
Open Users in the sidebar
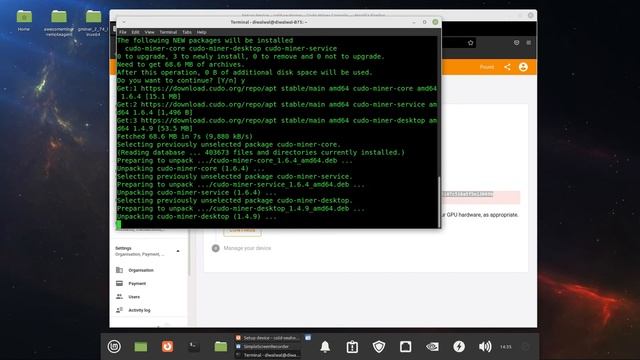coord(134,297)
